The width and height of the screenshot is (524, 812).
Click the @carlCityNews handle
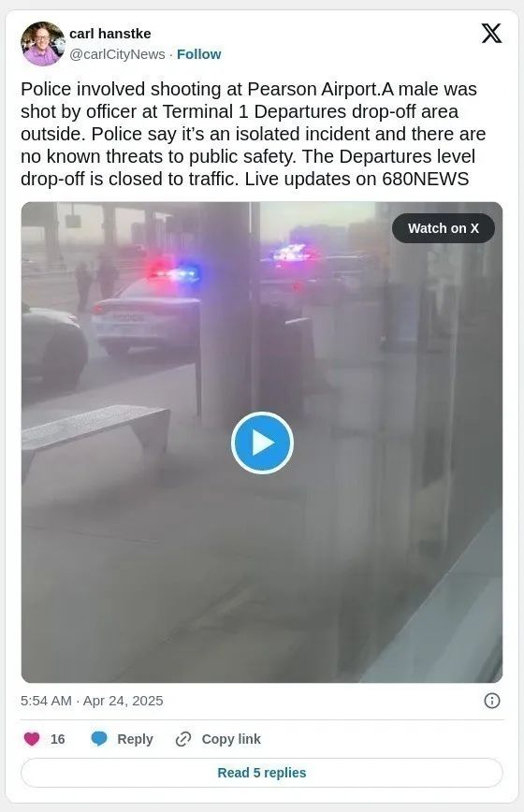pyautogui.click(x=117, y=54)
